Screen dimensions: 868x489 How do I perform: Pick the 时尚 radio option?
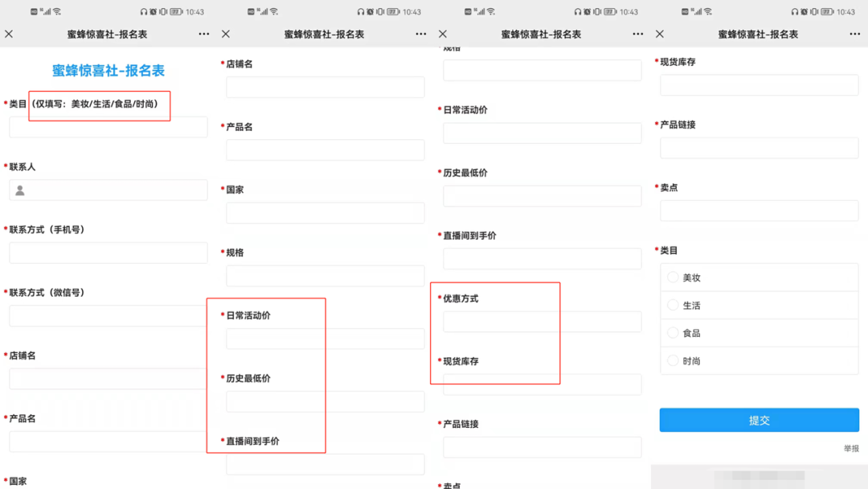(x=674, y=361)
